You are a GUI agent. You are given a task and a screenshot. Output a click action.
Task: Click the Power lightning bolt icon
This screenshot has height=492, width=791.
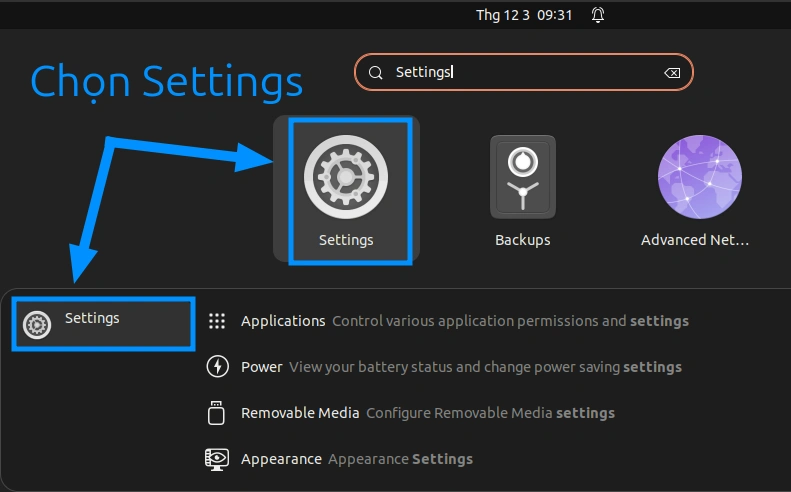tap(216, 367)
